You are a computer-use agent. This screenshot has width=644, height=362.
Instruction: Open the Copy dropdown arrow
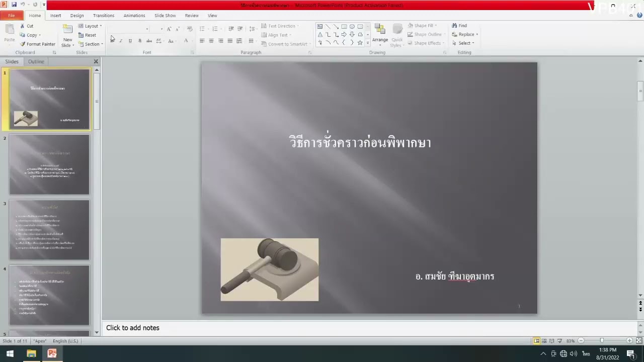40,35
